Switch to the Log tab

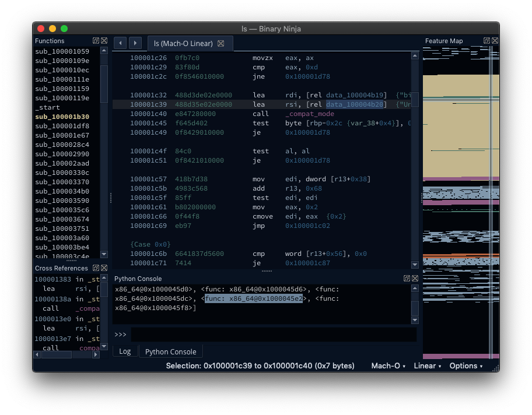click(x=125, y=351)
